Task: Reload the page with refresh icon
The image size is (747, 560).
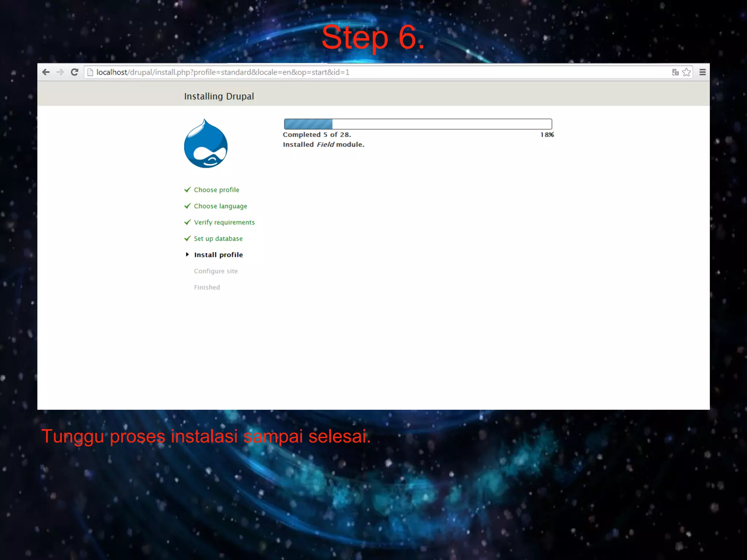Action: click(x=74, y=72)
